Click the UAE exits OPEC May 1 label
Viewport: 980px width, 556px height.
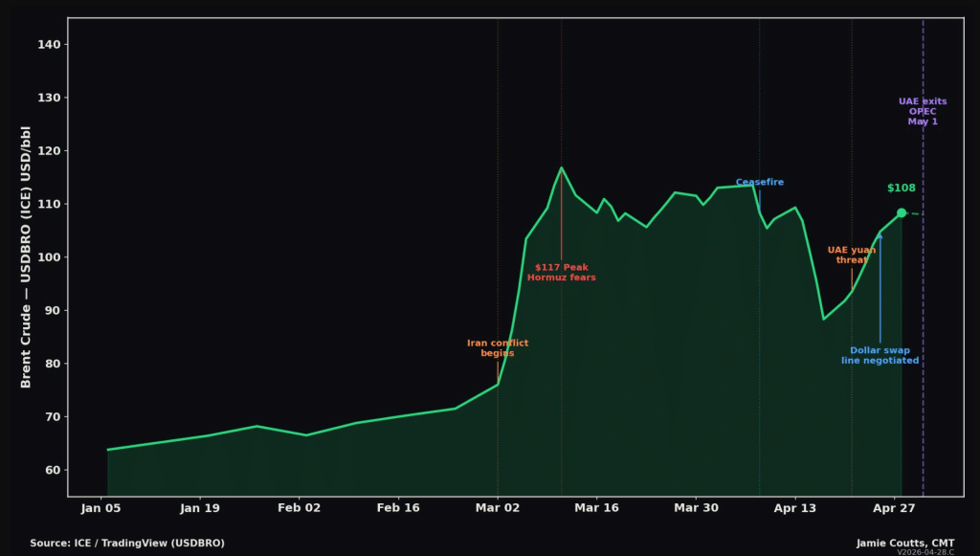[x=923, y=111]
